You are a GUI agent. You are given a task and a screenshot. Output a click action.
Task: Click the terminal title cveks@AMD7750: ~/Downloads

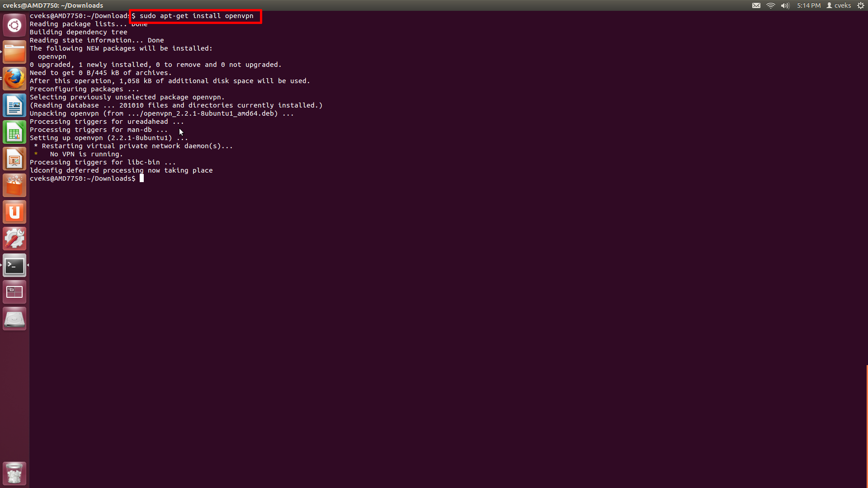[53, 5]
